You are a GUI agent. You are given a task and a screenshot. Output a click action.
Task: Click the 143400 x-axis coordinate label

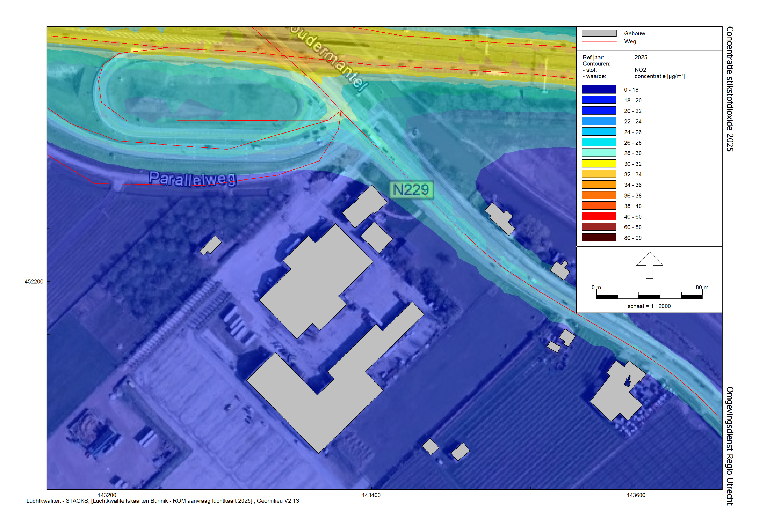pos(371,495)
